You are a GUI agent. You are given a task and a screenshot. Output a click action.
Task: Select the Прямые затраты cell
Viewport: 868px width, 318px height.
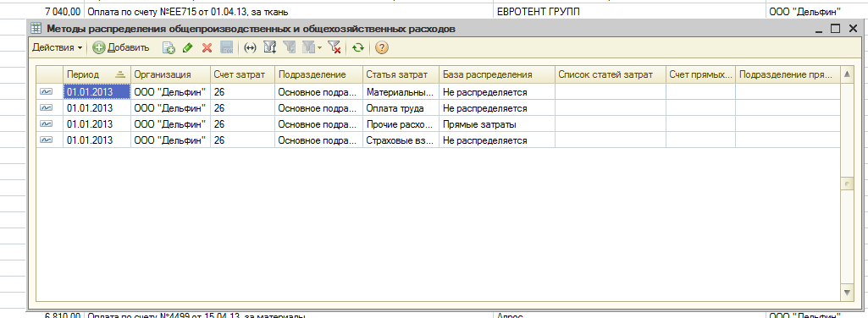[x=497, y=123]
